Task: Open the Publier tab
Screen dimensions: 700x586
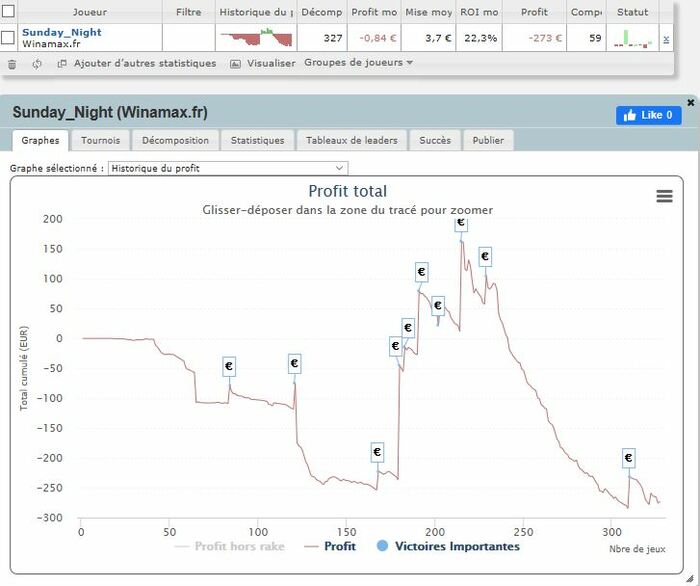Action: pos(488,140)
